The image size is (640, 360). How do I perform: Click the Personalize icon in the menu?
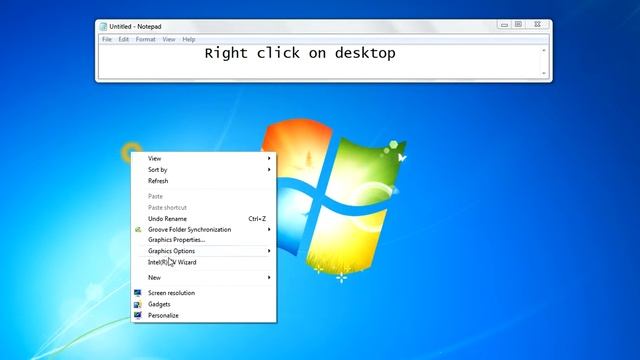138,315
